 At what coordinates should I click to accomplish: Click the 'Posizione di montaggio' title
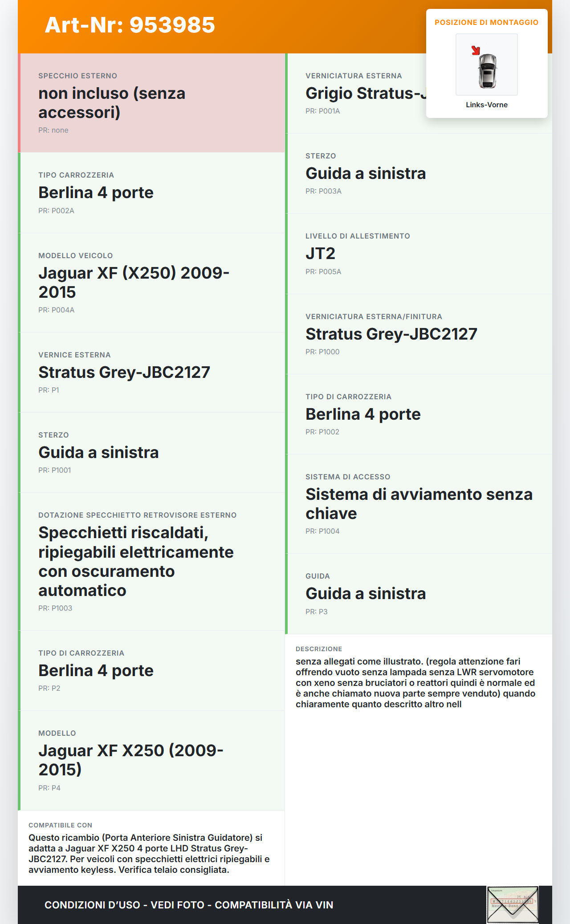coord(486,22)
